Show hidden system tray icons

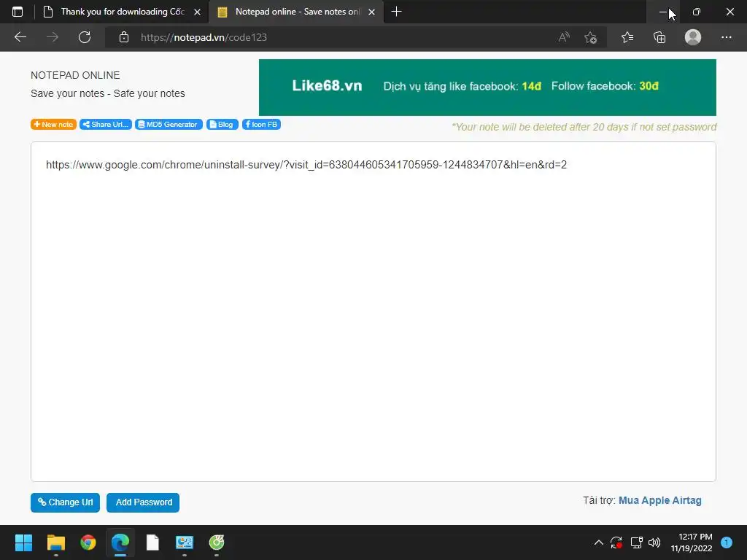pyautogui.click(x=599, y=542)
